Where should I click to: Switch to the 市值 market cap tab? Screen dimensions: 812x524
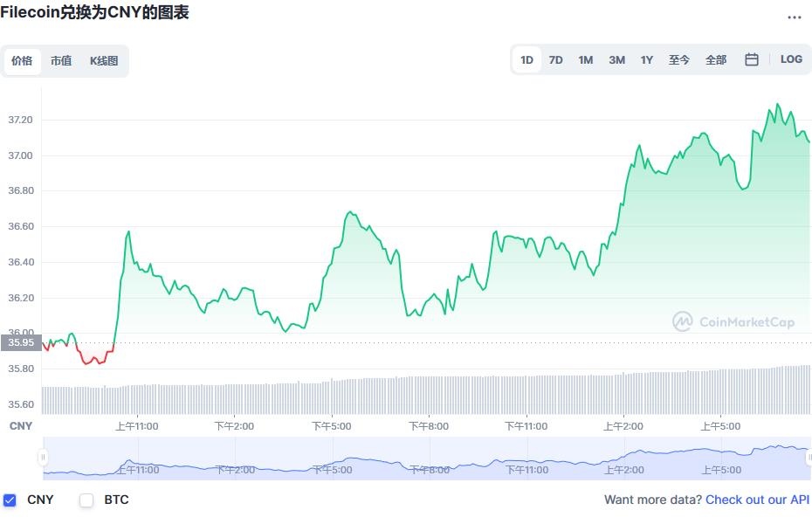click(61, 61)
